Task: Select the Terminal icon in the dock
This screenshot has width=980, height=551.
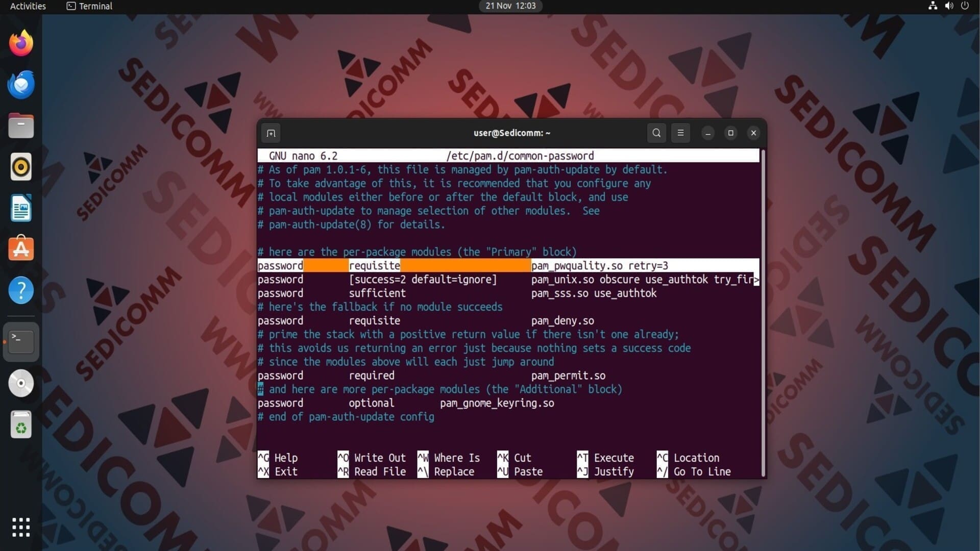Action: [21, 341]
